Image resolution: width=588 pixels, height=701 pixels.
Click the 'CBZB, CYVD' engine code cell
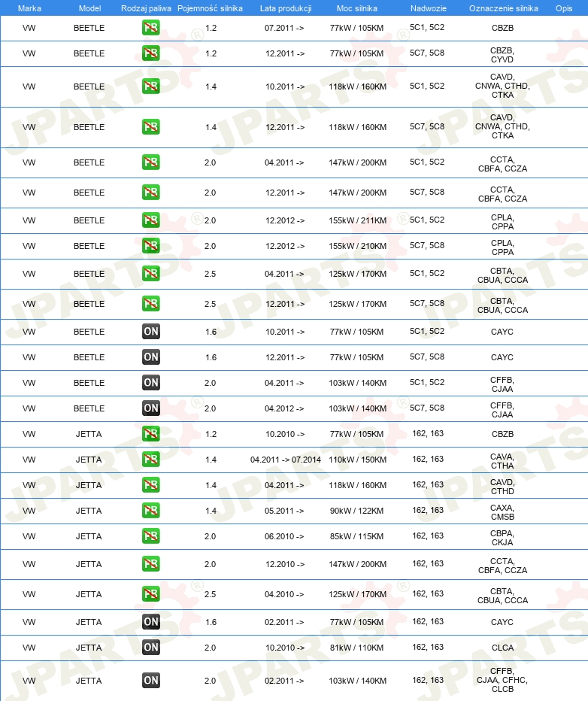coord(503,55)
